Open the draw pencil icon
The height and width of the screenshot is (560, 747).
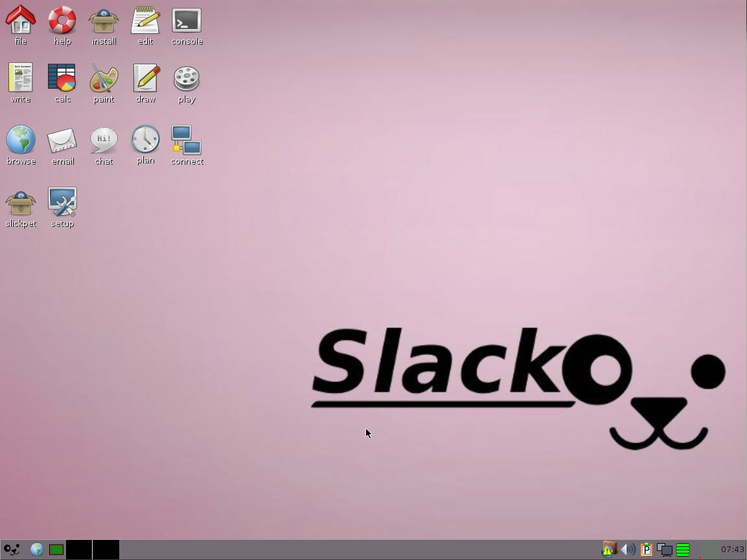[x=145, y=78]
